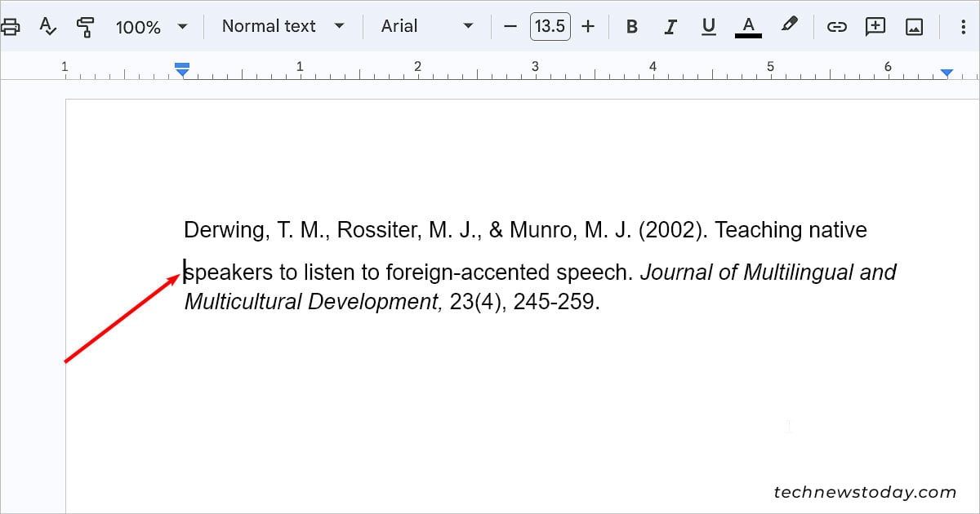Open the 100% zoom dropdown
The image size is (980, 514).
point(152,26)
